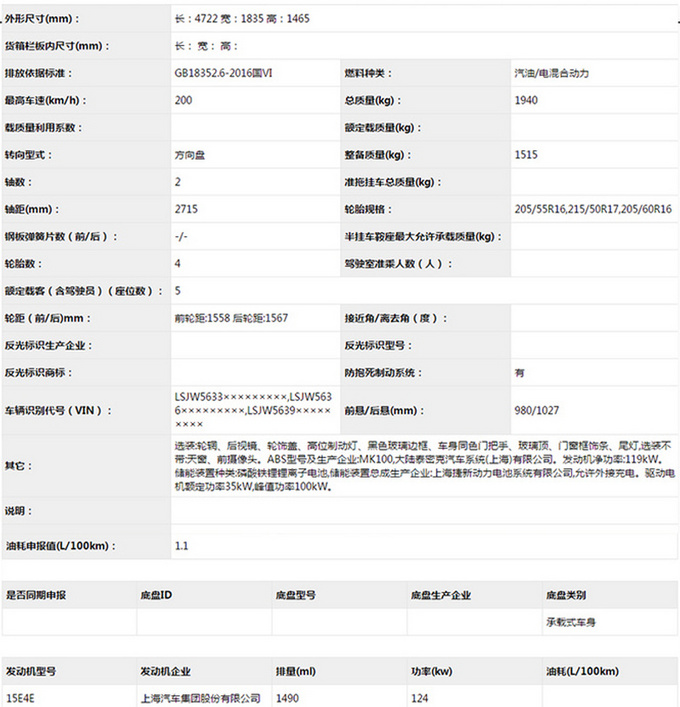Click the 半挂车鞍座最大允许承载质量(kg) label
The height and width of the screenshot is (707, 680).
(x=423, y=236)
